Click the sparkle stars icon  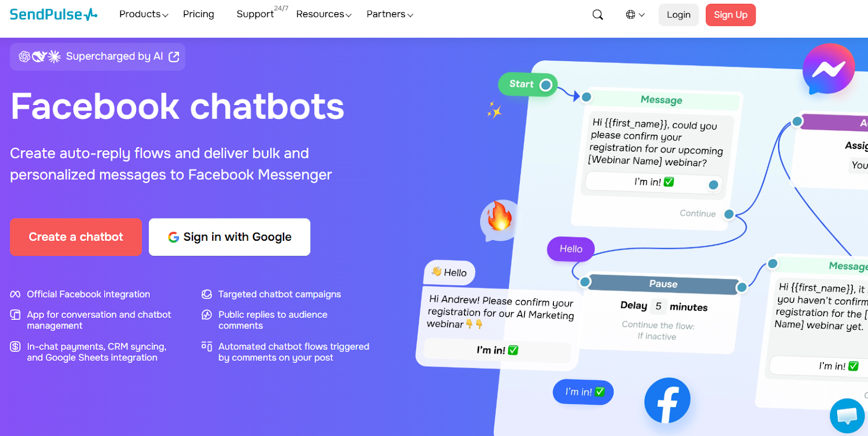tap(494, 110)
